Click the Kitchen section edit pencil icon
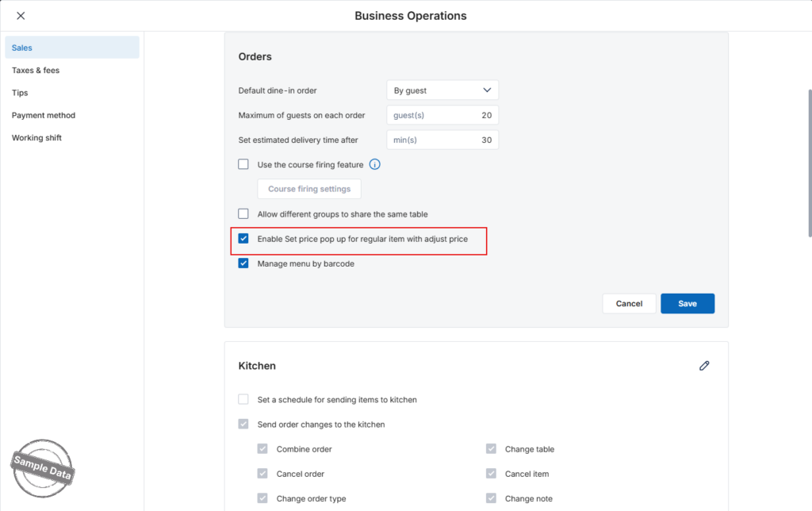 [704, 366]
